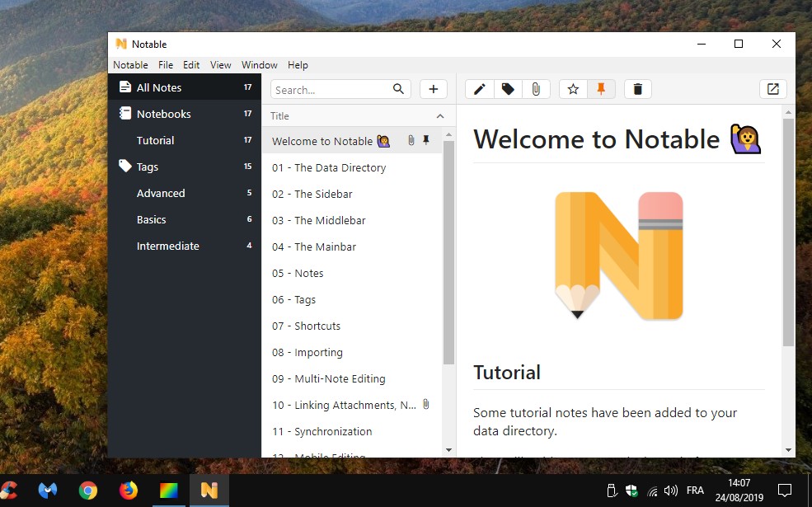Open the File menu

(x=166, y=65)
